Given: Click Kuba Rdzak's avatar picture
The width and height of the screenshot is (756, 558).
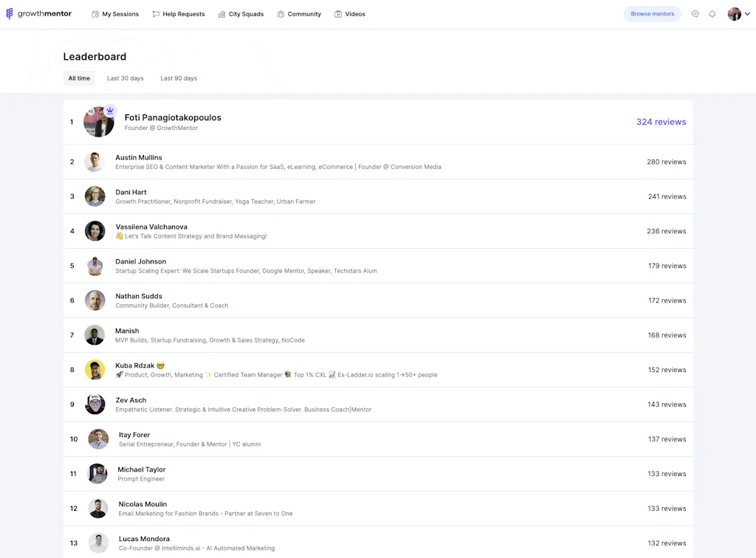Looking at the screenshot, I should tap(94, 369).
